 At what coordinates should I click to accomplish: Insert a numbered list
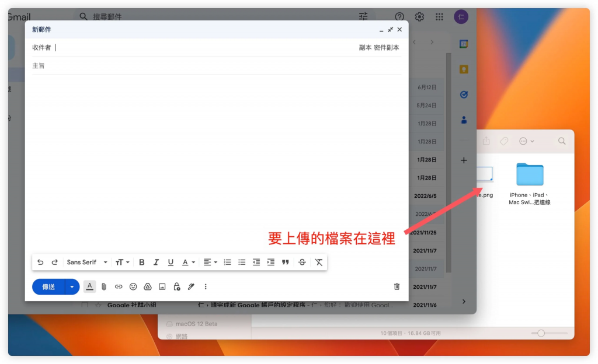(227, 262)
